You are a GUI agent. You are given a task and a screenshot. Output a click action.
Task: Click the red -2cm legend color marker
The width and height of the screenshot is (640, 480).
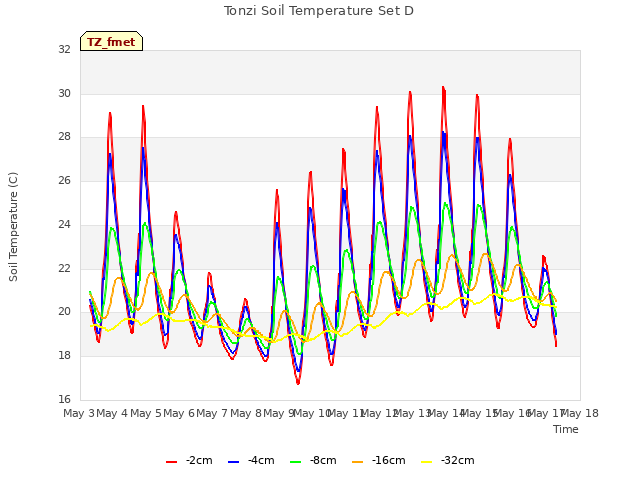click(171, 462)
